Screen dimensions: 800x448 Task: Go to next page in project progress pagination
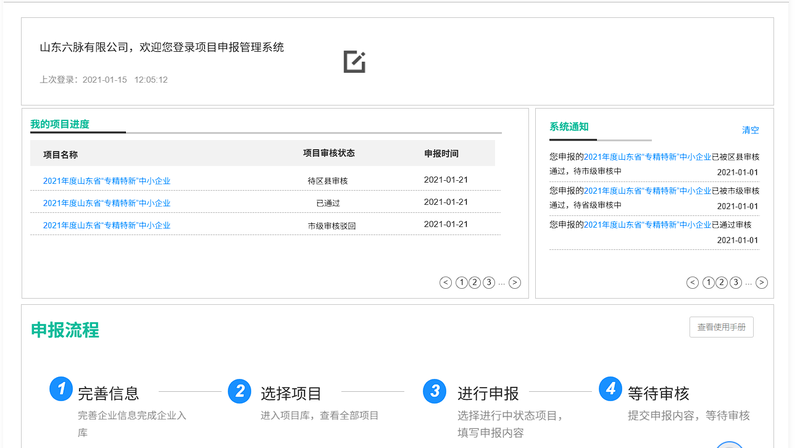point(514,283)
